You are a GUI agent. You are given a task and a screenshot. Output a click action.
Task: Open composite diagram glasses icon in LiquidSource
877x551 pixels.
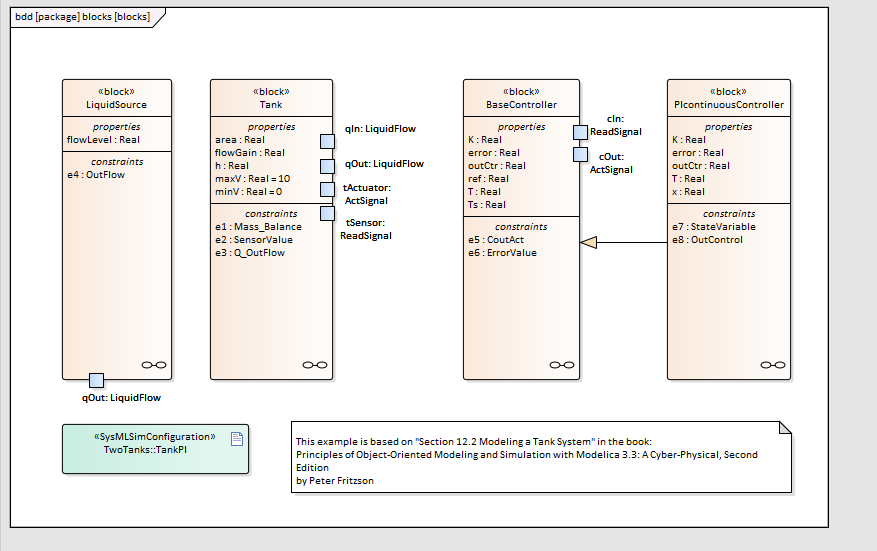[x=154, y=365]
